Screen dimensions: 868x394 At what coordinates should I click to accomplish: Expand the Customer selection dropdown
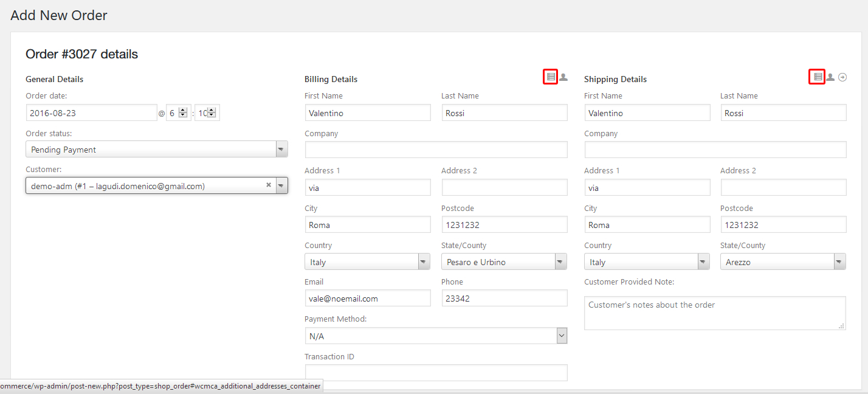coord(281,186)
